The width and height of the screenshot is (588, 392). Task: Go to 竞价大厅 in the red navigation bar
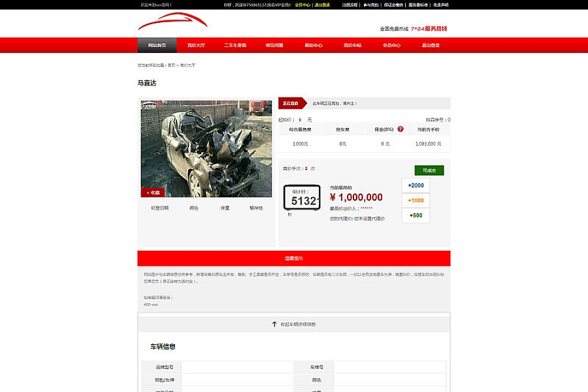196,45
